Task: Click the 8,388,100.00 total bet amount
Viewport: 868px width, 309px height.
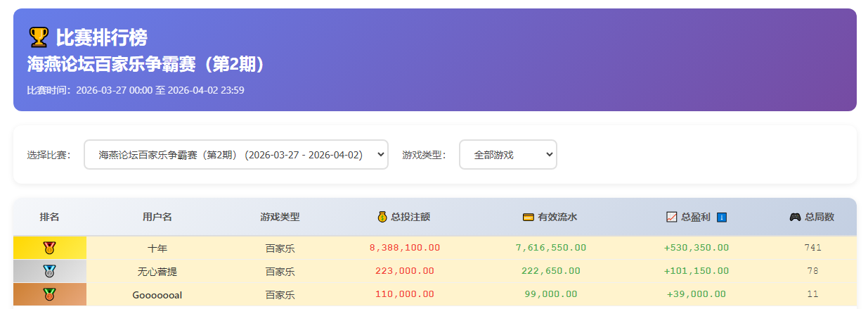Action: point(404,248)
